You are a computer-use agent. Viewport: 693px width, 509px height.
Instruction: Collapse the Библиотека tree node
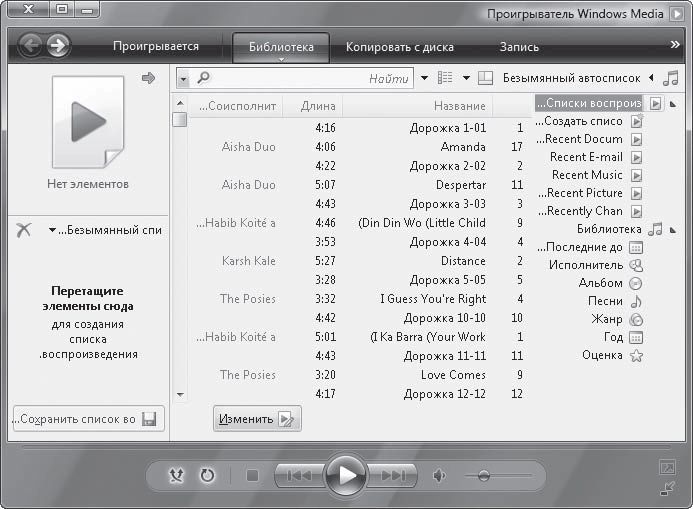[673, 230]
